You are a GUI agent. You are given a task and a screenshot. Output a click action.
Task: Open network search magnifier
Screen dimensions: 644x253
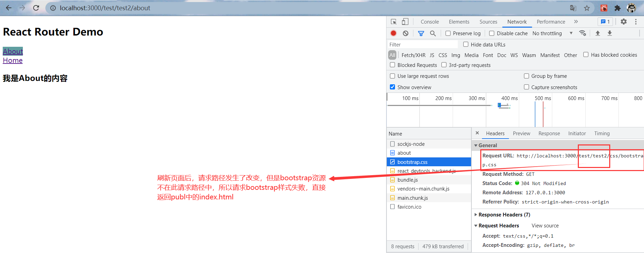tap(433, 33)
